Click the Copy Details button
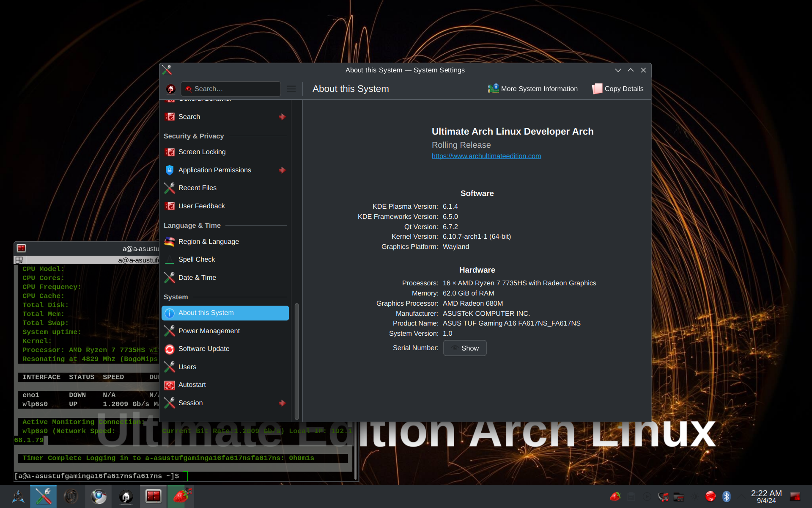Screen dimensions: 812x508 coord(618,89)
